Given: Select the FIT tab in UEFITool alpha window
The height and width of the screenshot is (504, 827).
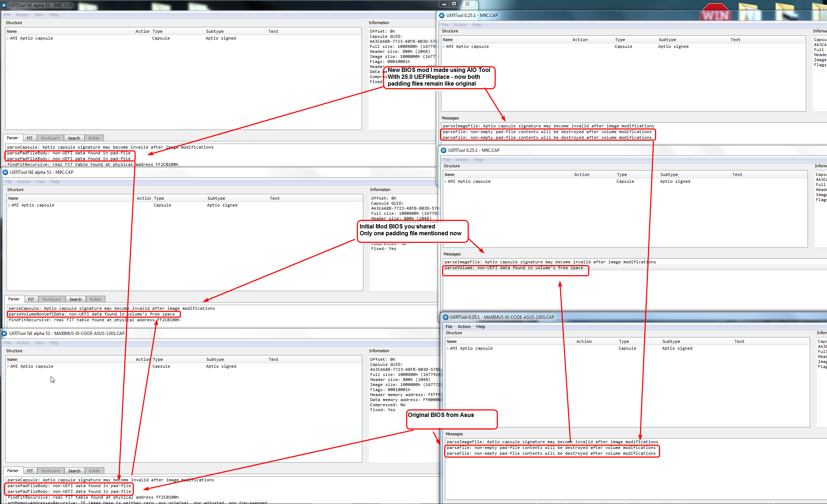Looking at the screenshot, I should 31,138.
